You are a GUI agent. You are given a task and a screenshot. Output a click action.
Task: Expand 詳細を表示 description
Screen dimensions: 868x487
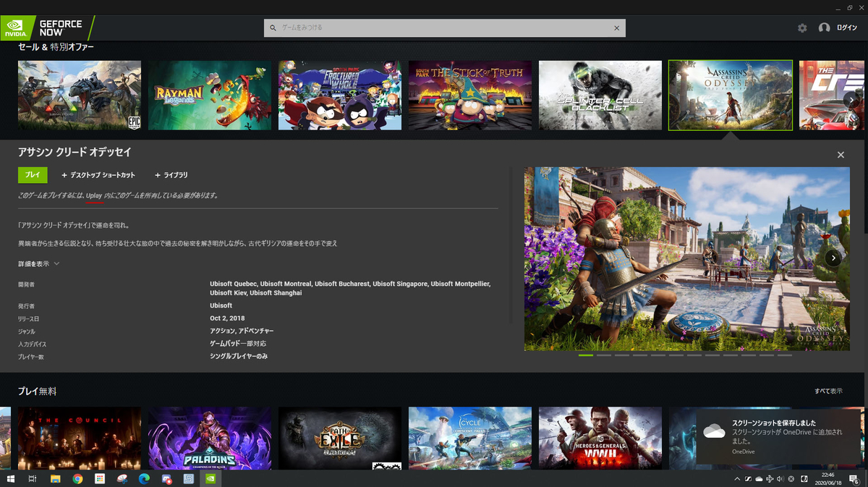[39, 263]
